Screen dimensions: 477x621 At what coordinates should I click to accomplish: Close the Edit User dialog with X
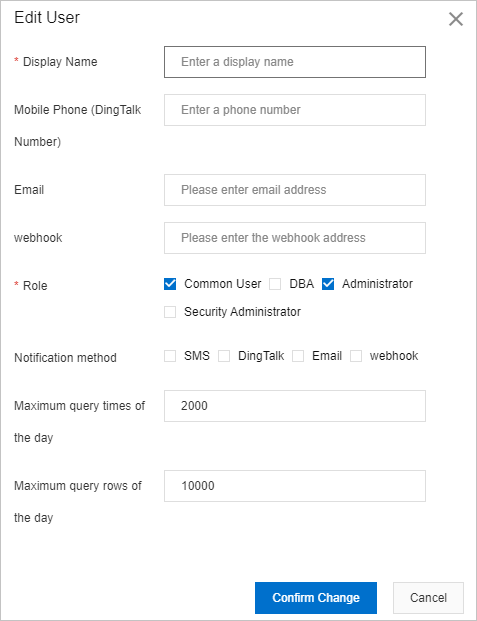coord(456,19)
